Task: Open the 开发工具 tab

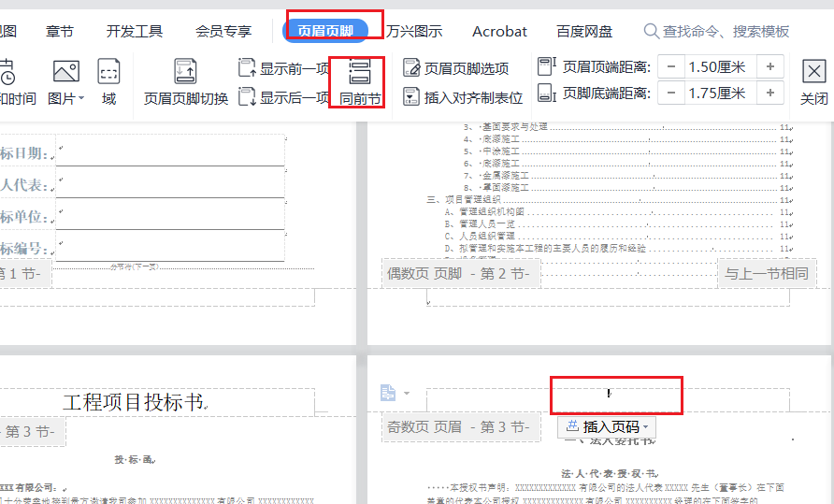Action: pyautogui.click(x=135, y=31)
